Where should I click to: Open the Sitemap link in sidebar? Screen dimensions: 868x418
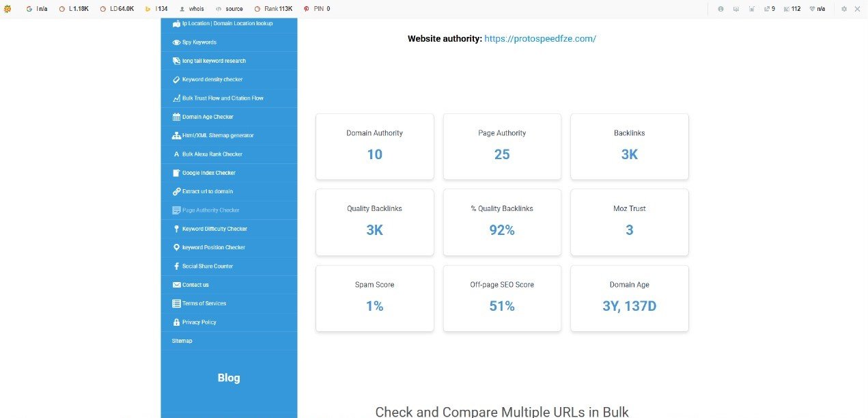click(x=182, y=341)
